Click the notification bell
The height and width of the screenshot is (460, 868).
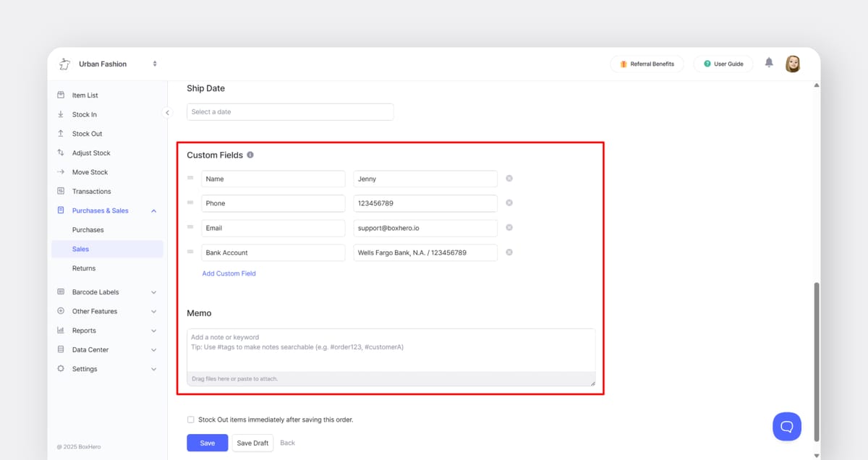coord(769,64)
